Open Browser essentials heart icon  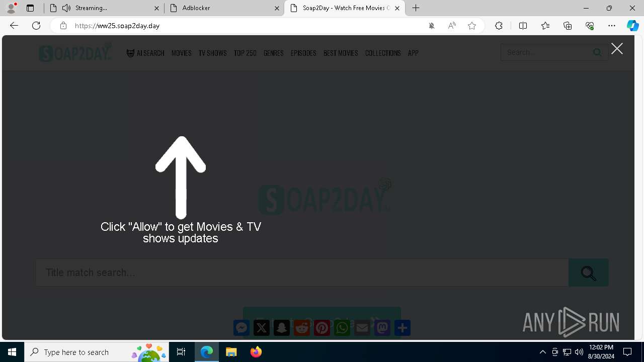(x=590, y=26)
